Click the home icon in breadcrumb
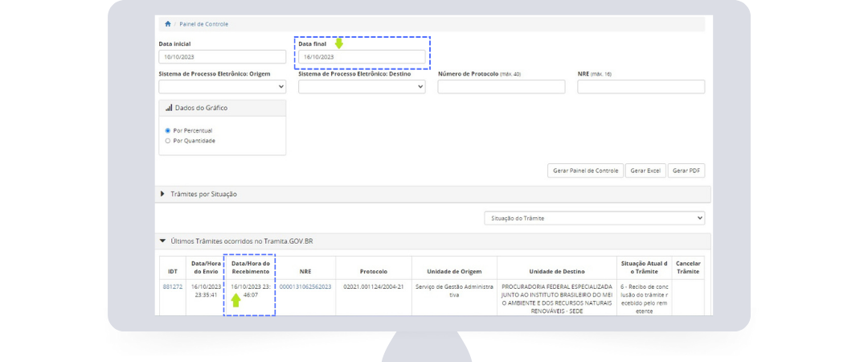868x362 pixels. [167, 24]
